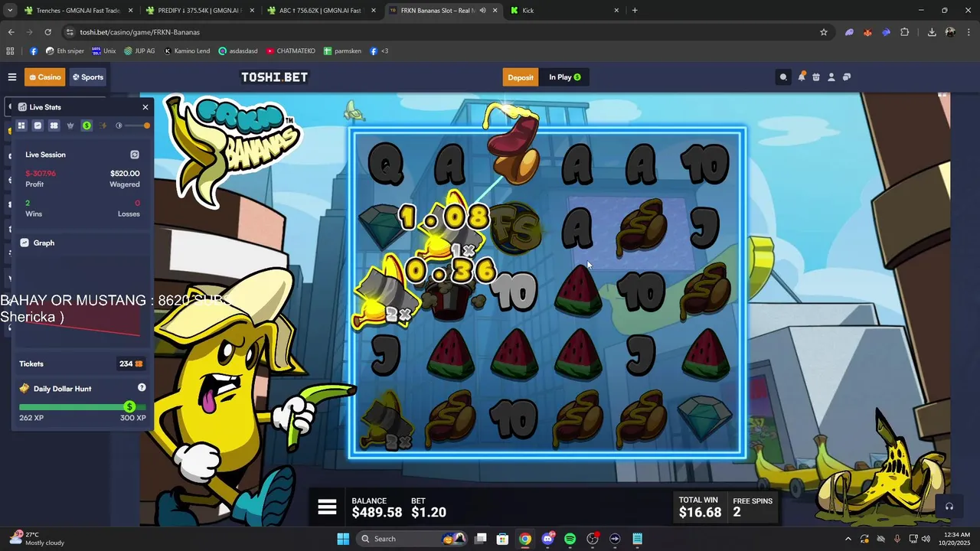
Task: Open the tab search dropdown arrow
Action: (10, 11)
